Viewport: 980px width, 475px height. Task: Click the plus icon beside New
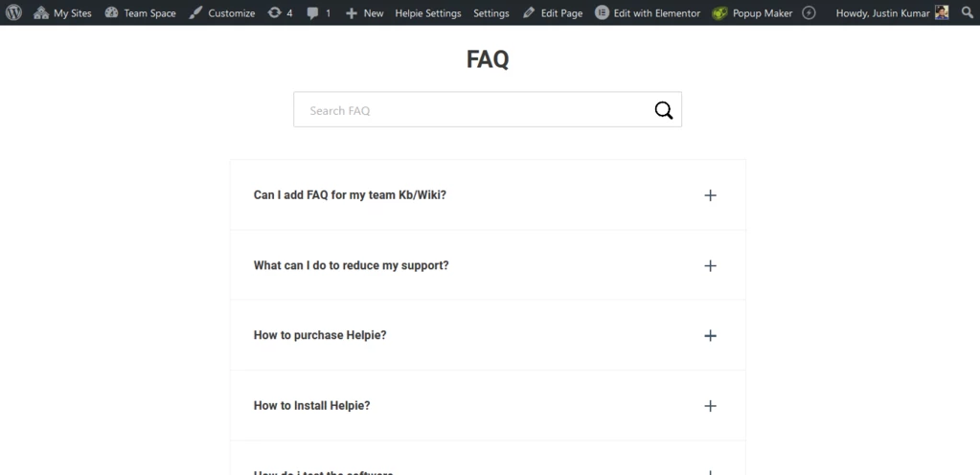(x=352, y=12)
